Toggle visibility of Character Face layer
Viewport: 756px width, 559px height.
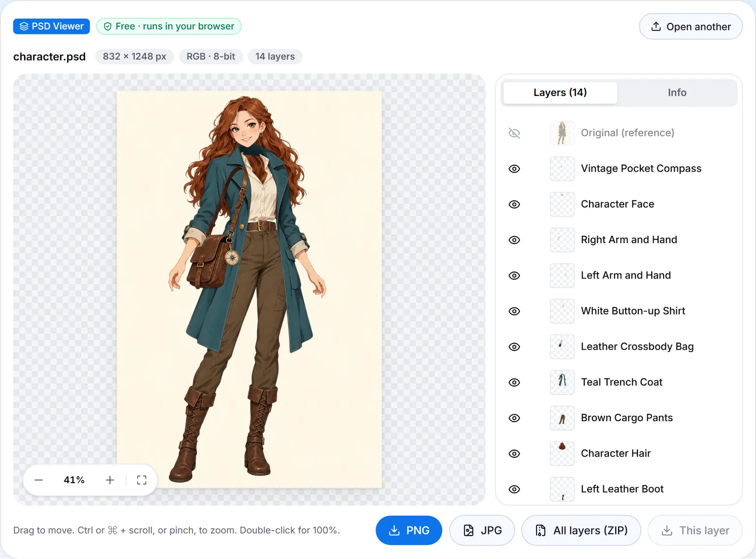514,204
